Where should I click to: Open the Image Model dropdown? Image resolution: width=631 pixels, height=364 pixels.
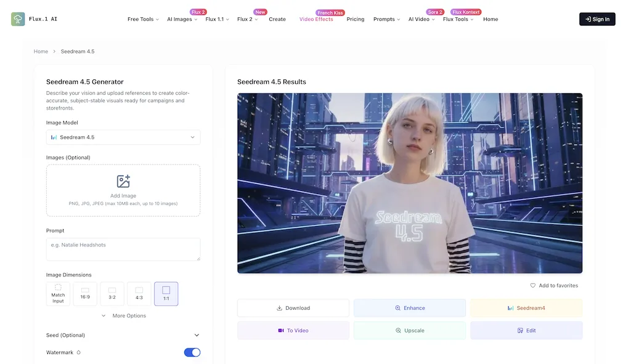coord(123,137)
